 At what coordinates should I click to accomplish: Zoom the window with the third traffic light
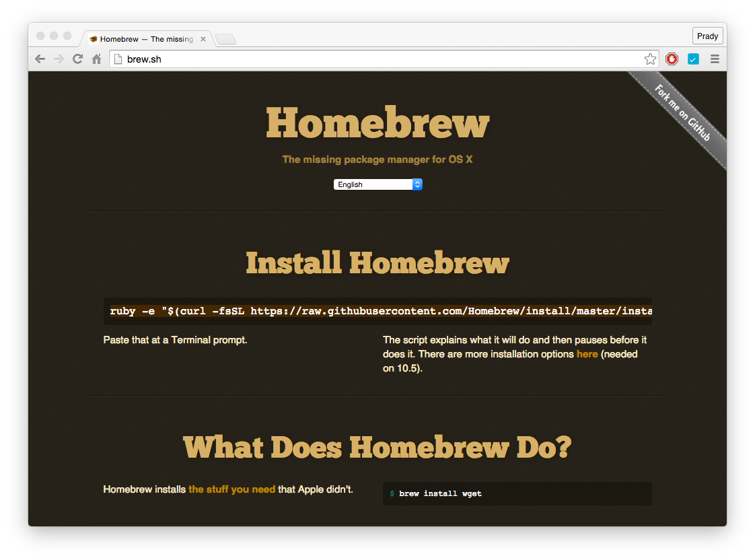click(67, 36)
